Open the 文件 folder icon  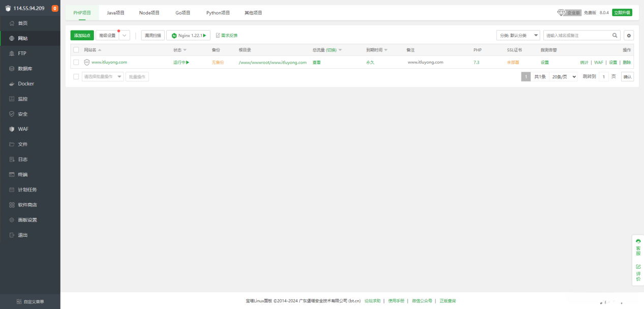[12, 144]
